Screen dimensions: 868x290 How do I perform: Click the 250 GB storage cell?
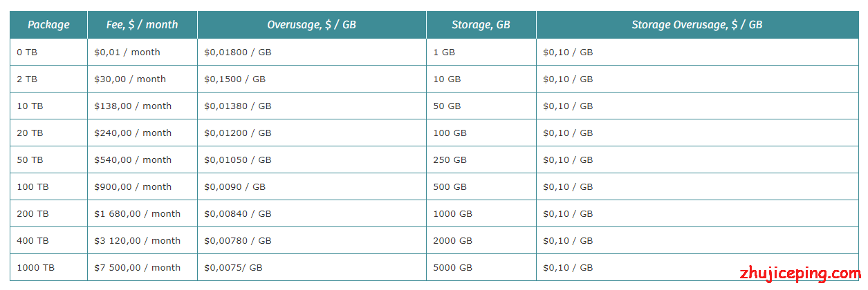tap(481, 160)
